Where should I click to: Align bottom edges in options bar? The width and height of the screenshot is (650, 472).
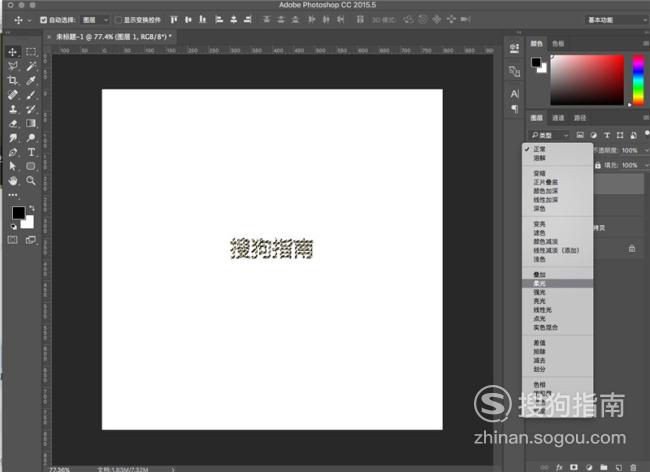click(203, 19)
